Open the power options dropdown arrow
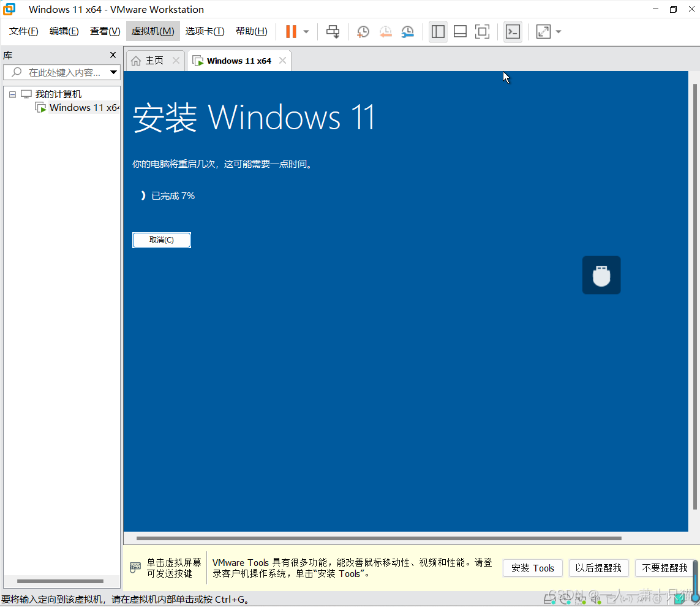The image size is (700, 607). point(306,32)
